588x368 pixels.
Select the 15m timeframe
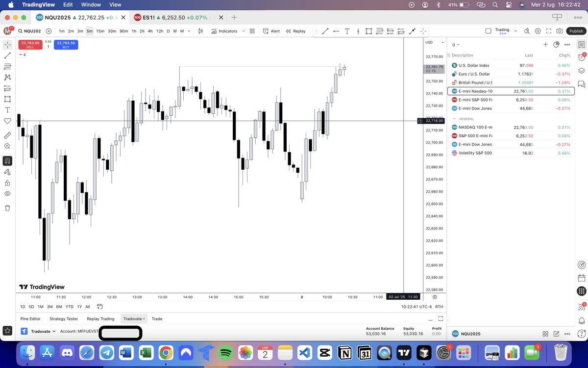tap(100, 31)
